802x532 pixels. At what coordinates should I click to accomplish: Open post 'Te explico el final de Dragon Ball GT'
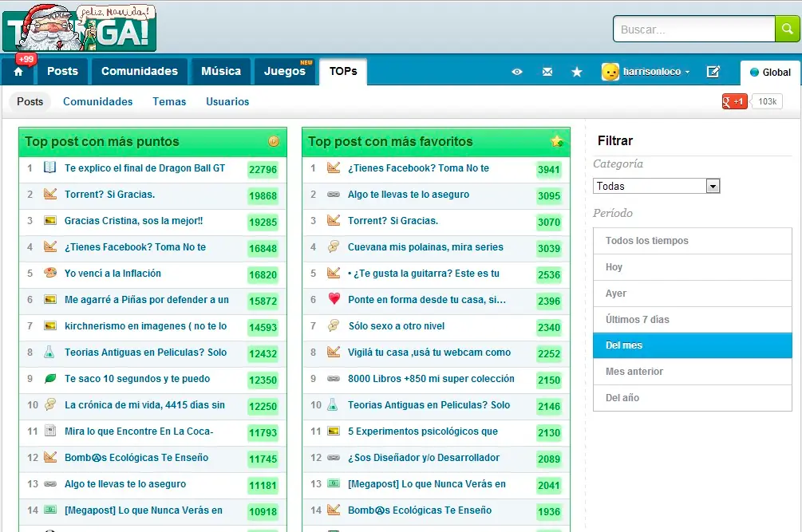click(144, 168)
